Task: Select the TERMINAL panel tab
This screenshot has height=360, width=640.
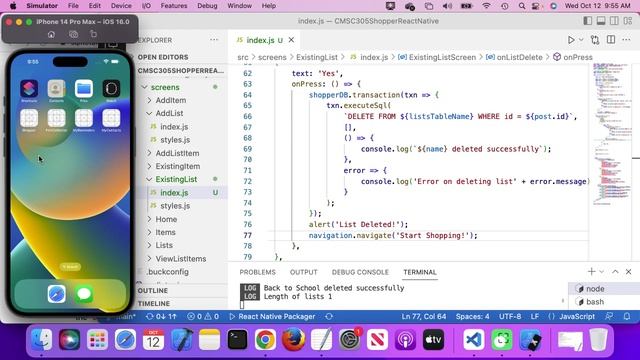Action: click(x=420, y=272)
